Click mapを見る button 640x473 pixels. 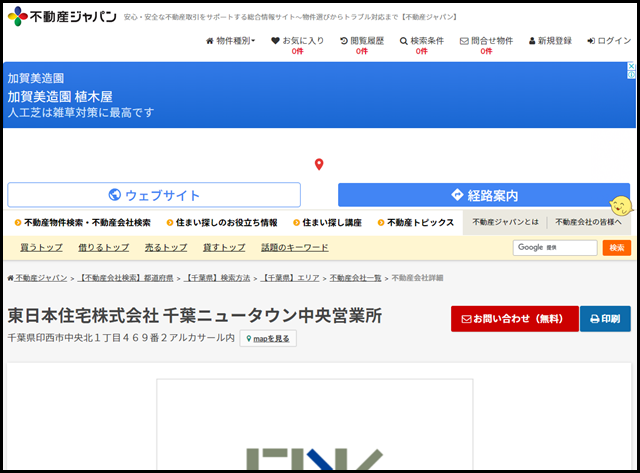268,339
